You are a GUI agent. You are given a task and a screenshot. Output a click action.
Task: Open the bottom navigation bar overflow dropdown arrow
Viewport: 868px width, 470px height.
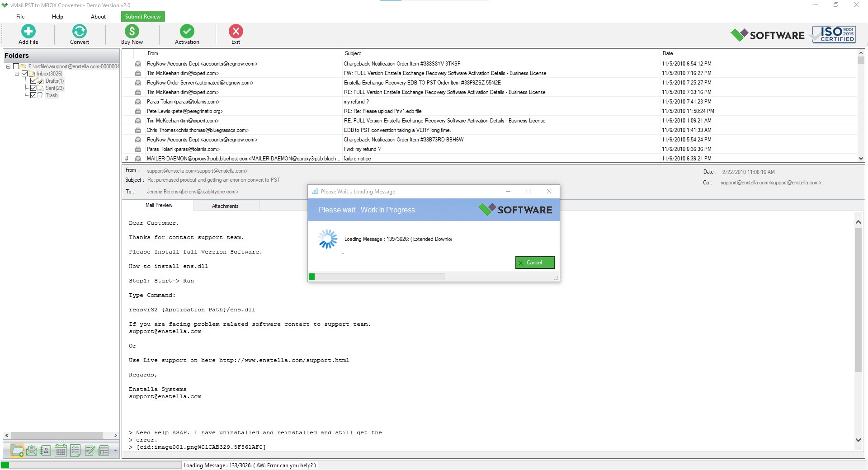point(115,451)
